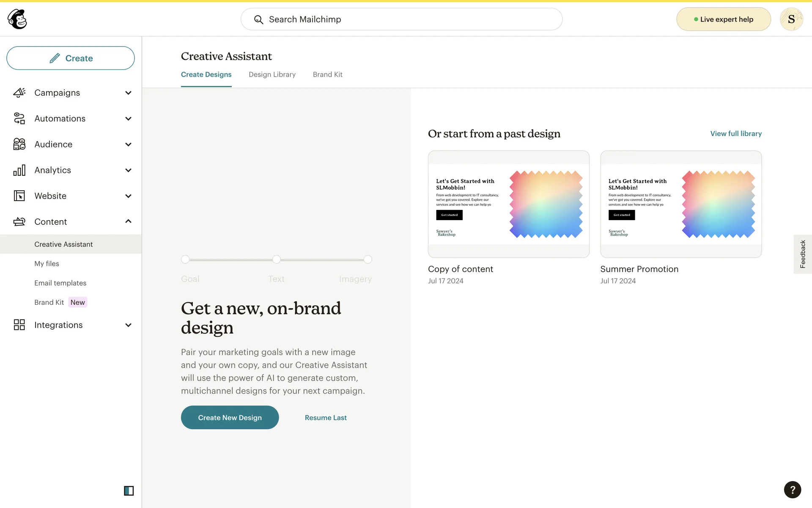This screenshot has height=508, width=812.
Task: Collapse the sidebar with panel toggle
Action: (129, 491)
